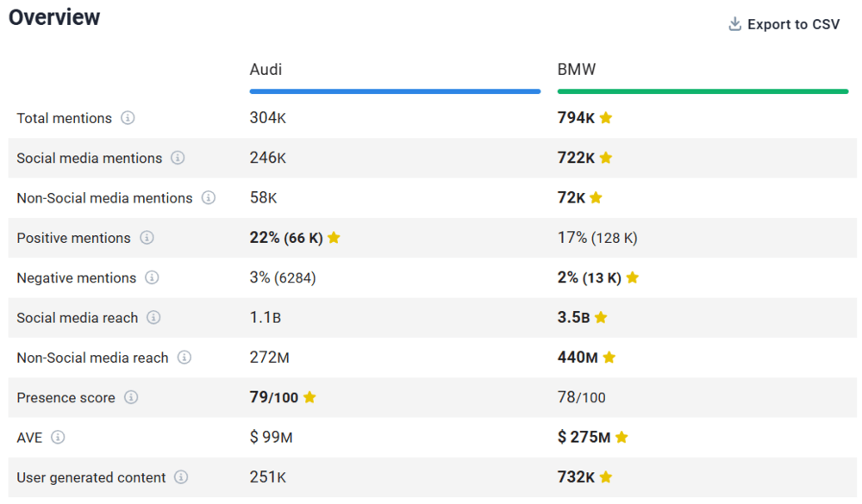Select the BMW column header
Viewport: 862px width, 504px height.
point(577,69)
